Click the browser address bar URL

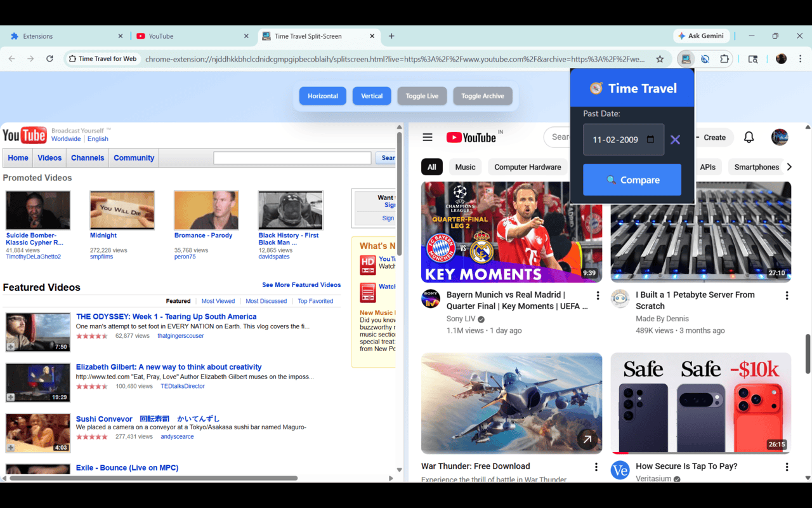395,58
